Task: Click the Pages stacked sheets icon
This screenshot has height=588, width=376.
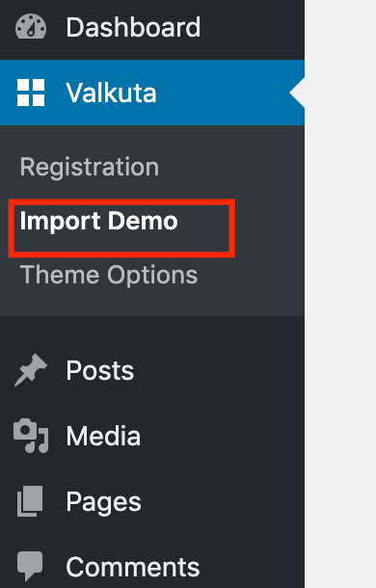Action: tap(30, 501)
